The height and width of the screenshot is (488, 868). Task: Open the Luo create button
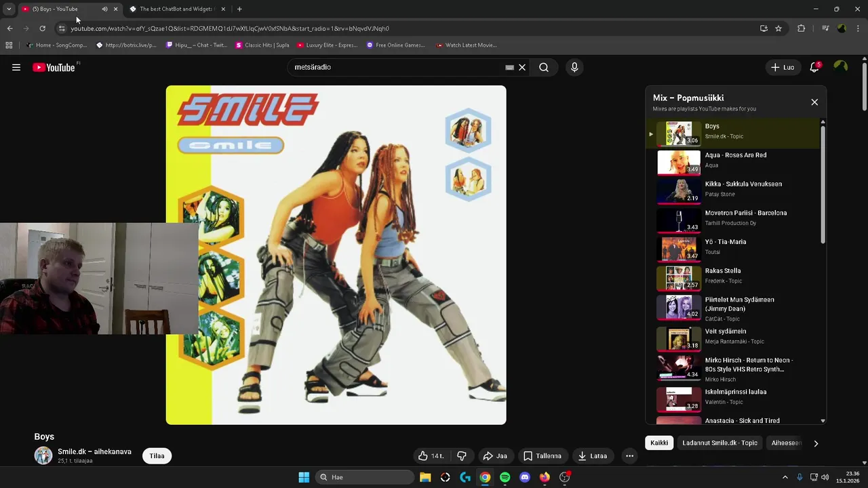pos(783,67)
